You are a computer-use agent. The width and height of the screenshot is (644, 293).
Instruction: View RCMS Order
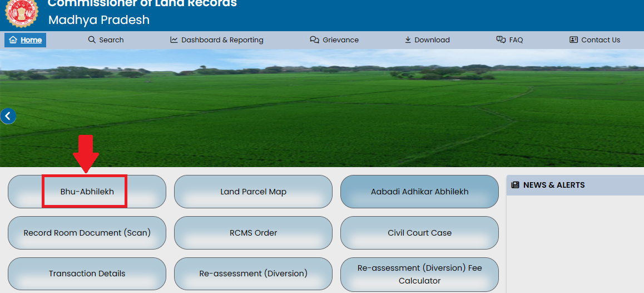[x=253, y=233]
